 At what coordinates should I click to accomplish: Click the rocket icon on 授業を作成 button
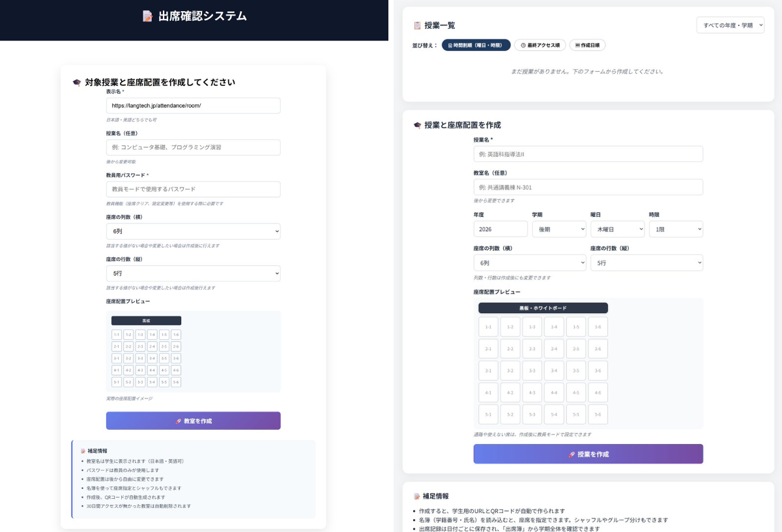572,455
